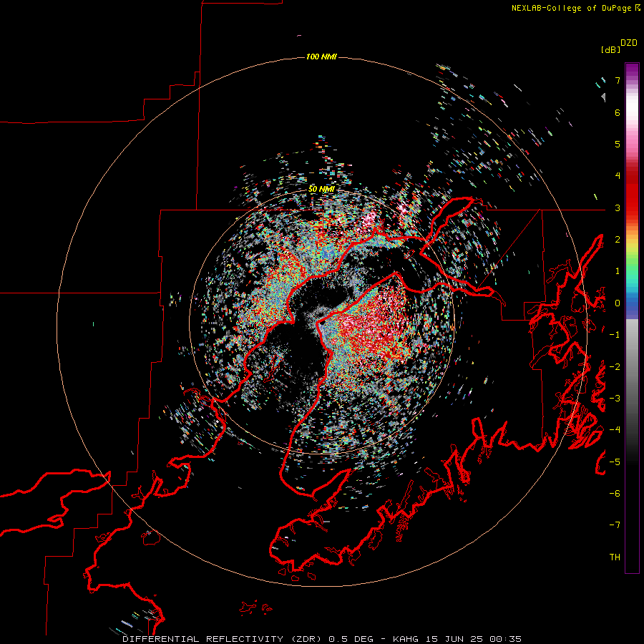Click the positive 3 value on the scale
Viewport: 644px width, 644px height.
click(x=618, y=208)
